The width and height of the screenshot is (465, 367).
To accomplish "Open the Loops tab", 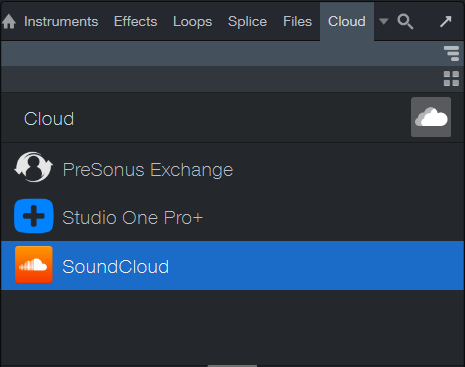I will click(192, 22).
